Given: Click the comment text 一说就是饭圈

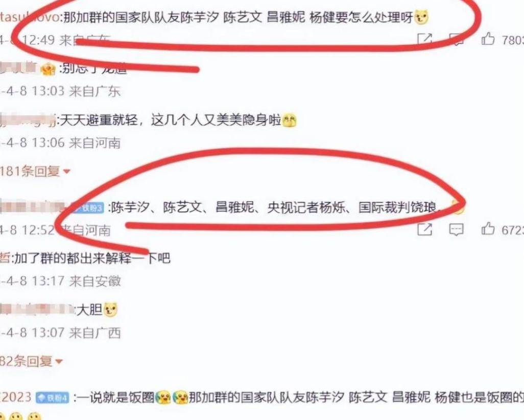Looking at the screenshot, I should [x=115, y=397].
